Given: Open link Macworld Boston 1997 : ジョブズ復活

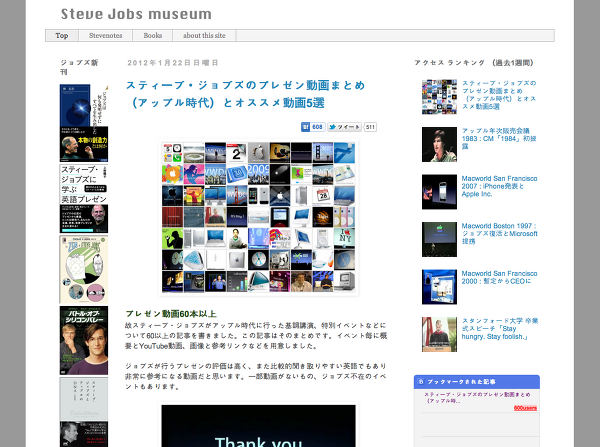Looking at the screenshot, I should tap(499, 233).
